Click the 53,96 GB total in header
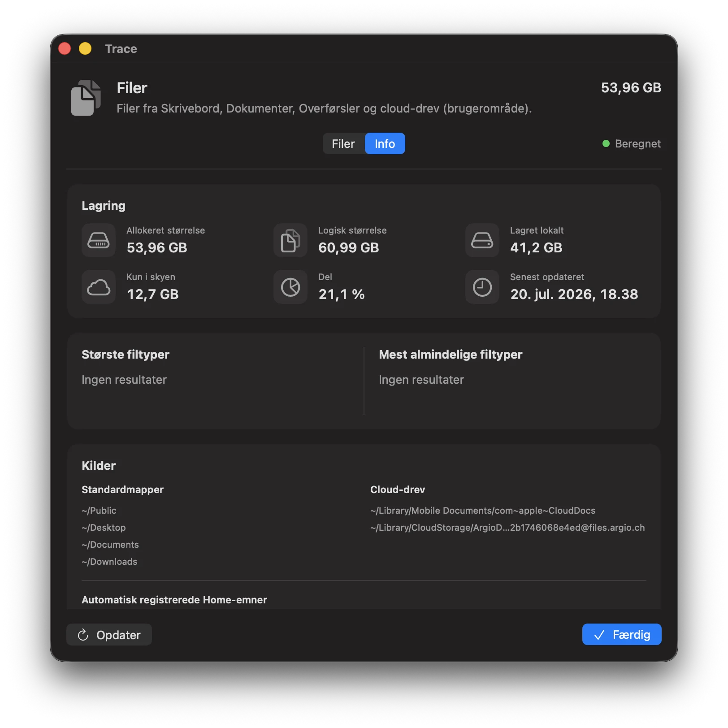The height and width of the screenshot is (728, 728). 631,88
